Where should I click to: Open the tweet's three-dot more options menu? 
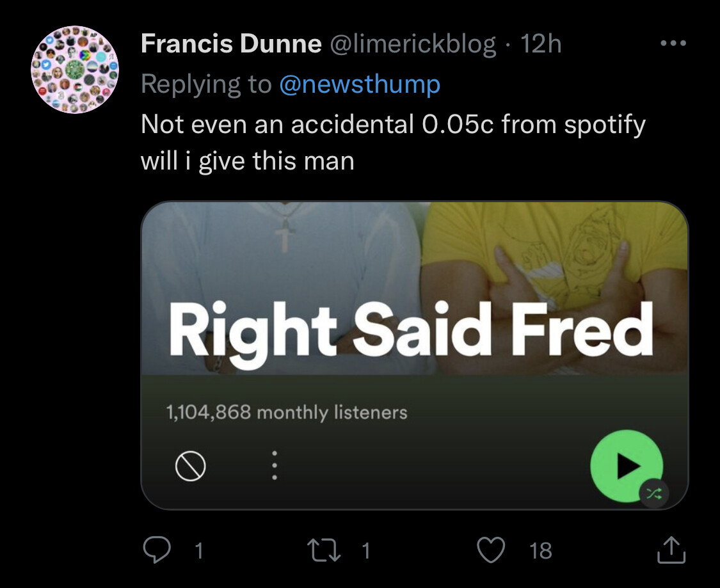click(673, 44)
